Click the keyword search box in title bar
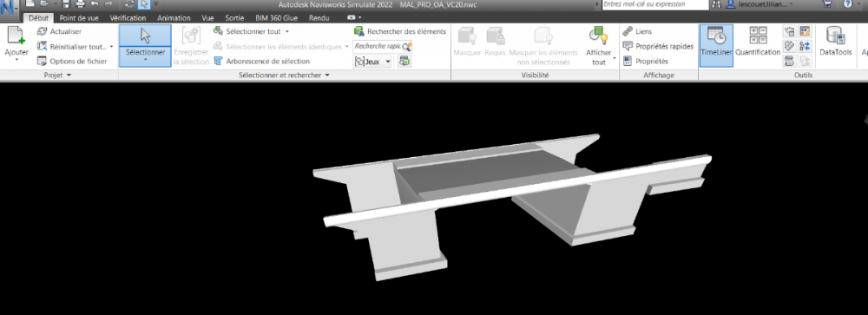868x315 pixels. [x=655, y=4]
